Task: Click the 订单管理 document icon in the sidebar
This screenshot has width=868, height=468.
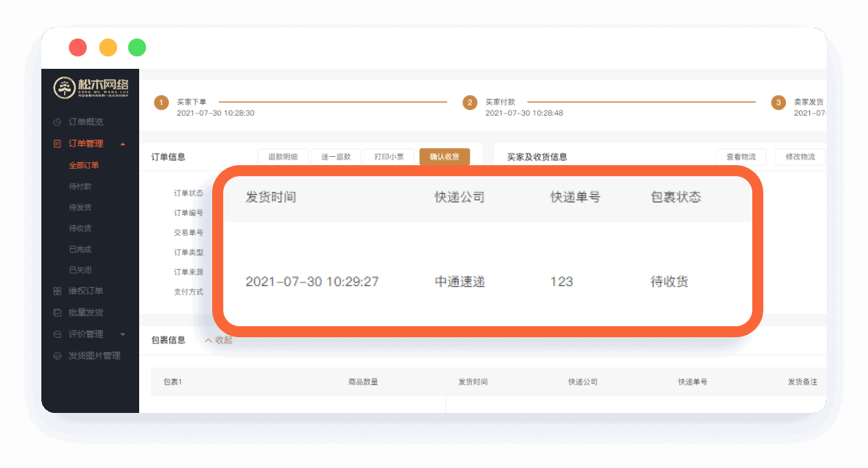Action: pyautogui.click(x=57, y=144)
